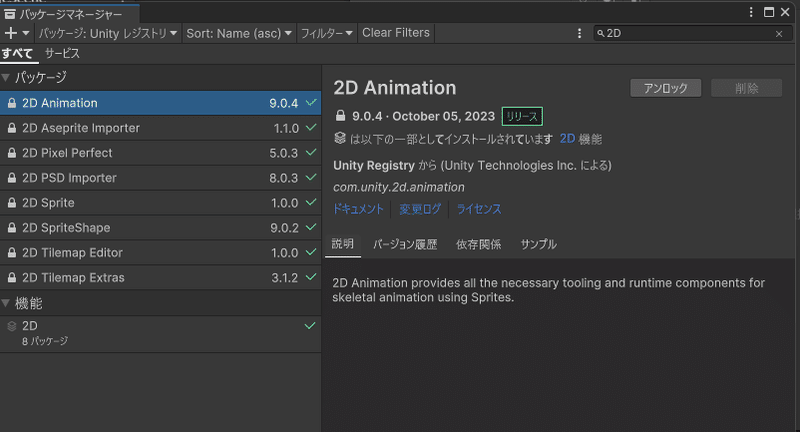Click the installed checkmark for 2D Pixel Perfect
800x432 pixels.
(311, 153)
